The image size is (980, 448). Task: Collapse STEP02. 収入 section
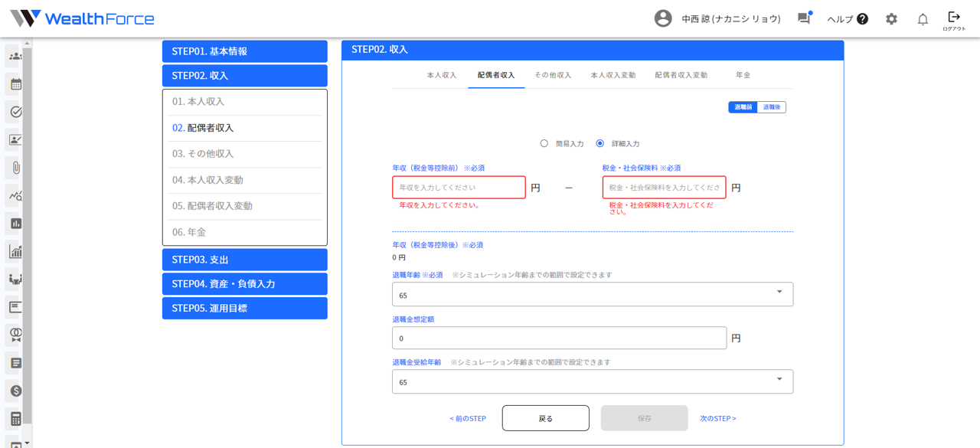(245, 76)
